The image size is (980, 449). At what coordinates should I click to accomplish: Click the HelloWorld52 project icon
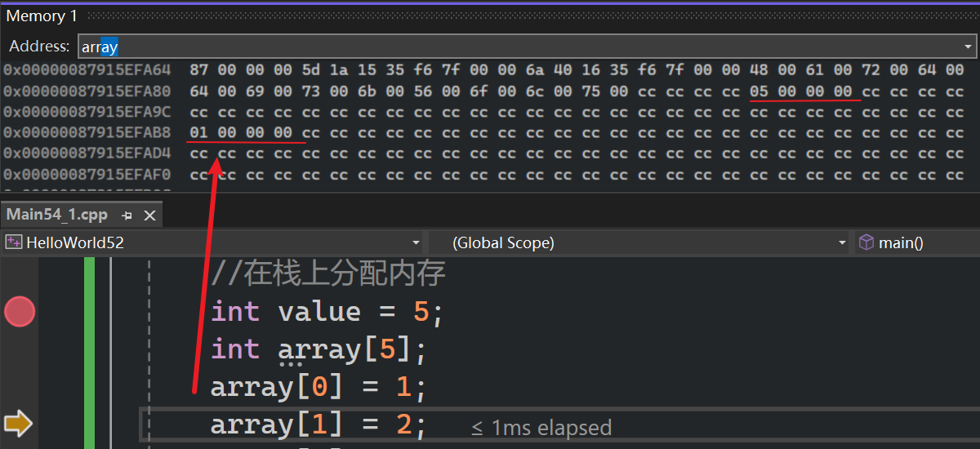point(14,242)
